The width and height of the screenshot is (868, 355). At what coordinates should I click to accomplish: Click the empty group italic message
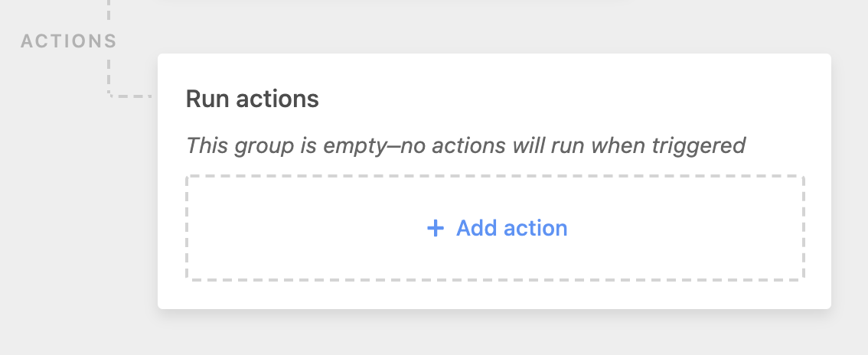click(x=465, y=145)
